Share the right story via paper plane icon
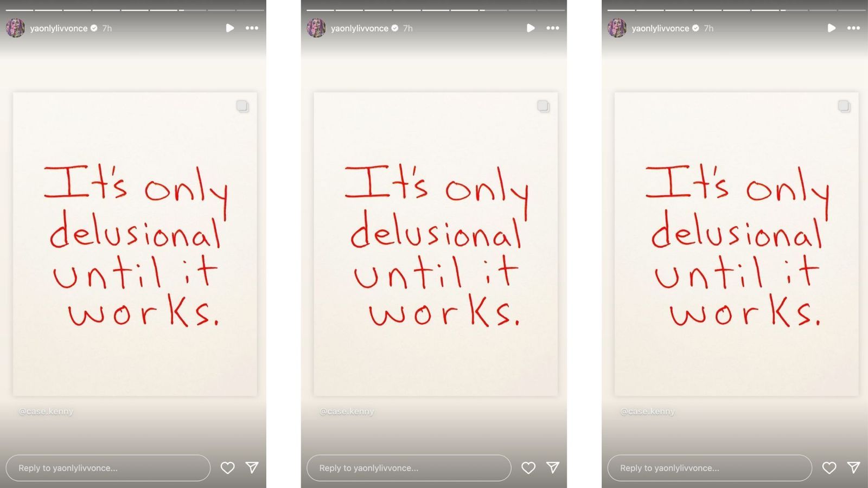The height and width of the screenshot is (488, 868). [x=853, y=467]
